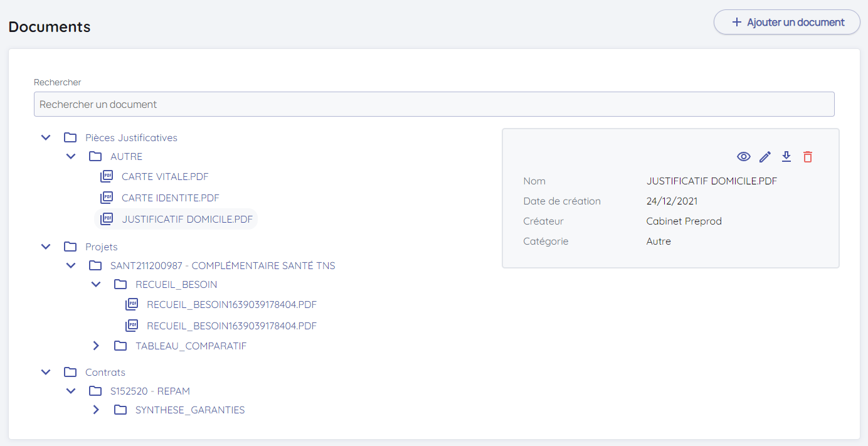Click the Ajouter un document button
Viewport: 868px width, 446px height.
click(786, 22)
